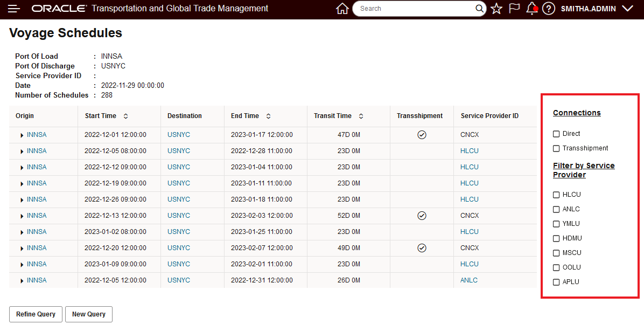View notifications bell icon

coord(531,9)
